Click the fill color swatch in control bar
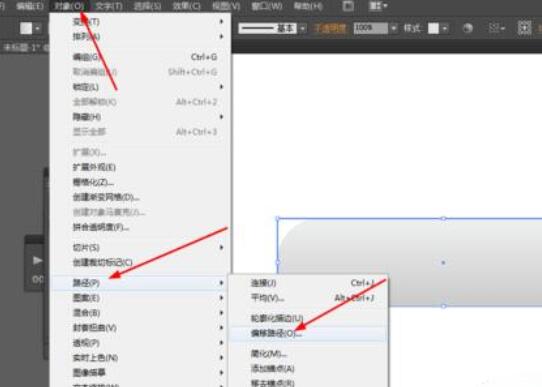This screenshot has width=542, height=387. [26, 28]
